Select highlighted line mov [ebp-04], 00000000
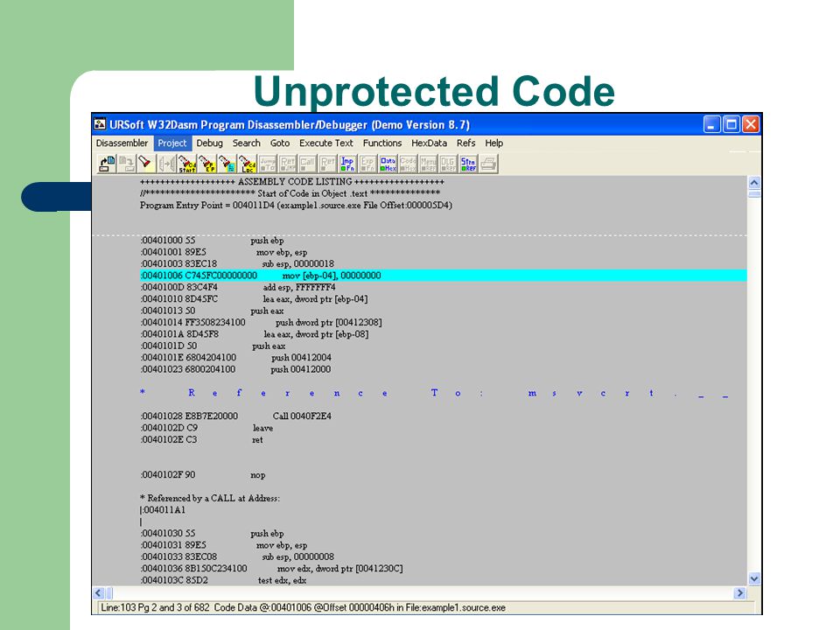The image size is (840, 630). tap(444, 276)
